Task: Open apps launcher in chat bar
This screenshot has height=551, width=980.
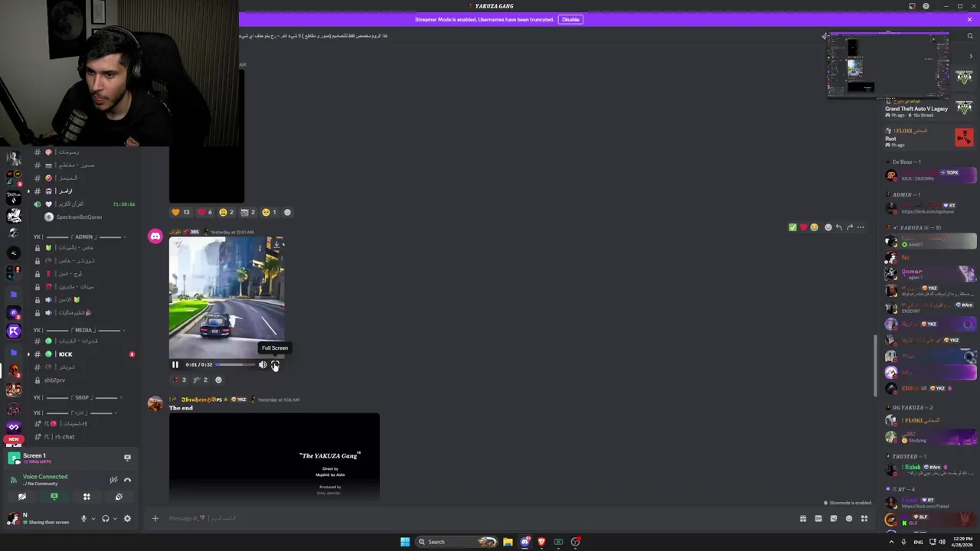Action: click(864, 519)
